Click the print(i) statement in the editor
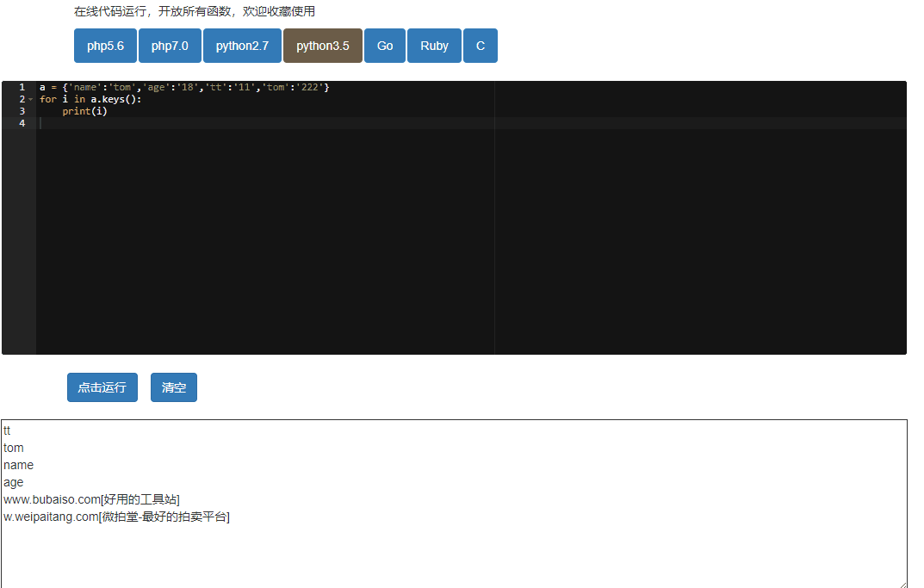924x588 pixels. tap(85, 111)
